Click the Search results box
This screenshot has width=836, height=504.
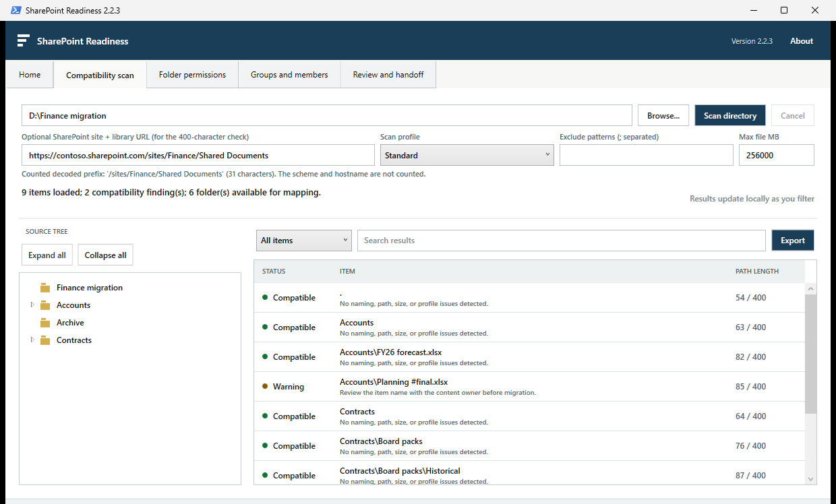562,241
